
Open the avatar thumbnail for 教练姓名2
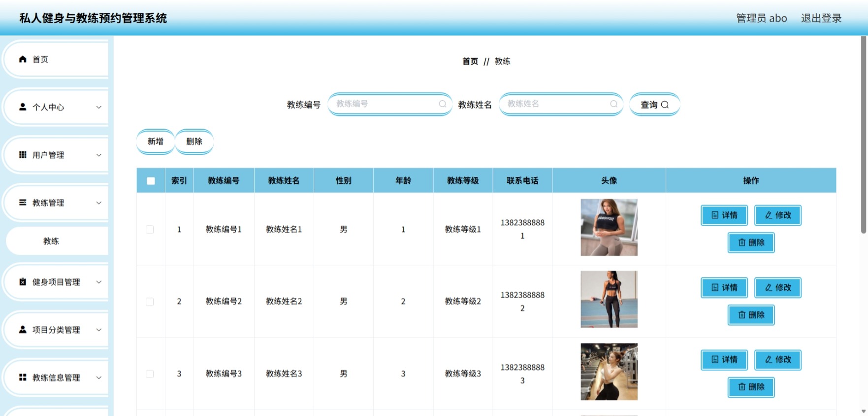pyautogui.click(x=609, y=299)
